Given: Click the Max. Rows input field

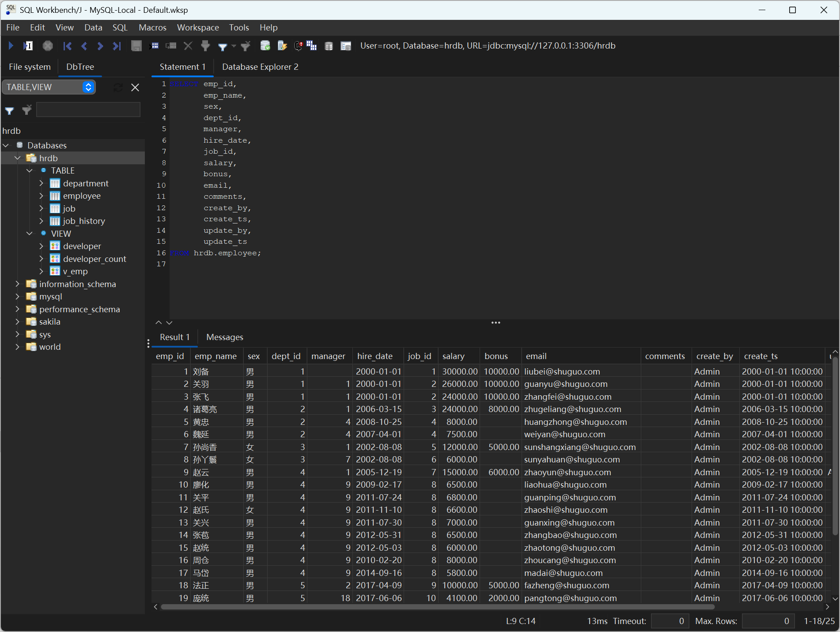Looking at the screenshot, I should point(768,621).
